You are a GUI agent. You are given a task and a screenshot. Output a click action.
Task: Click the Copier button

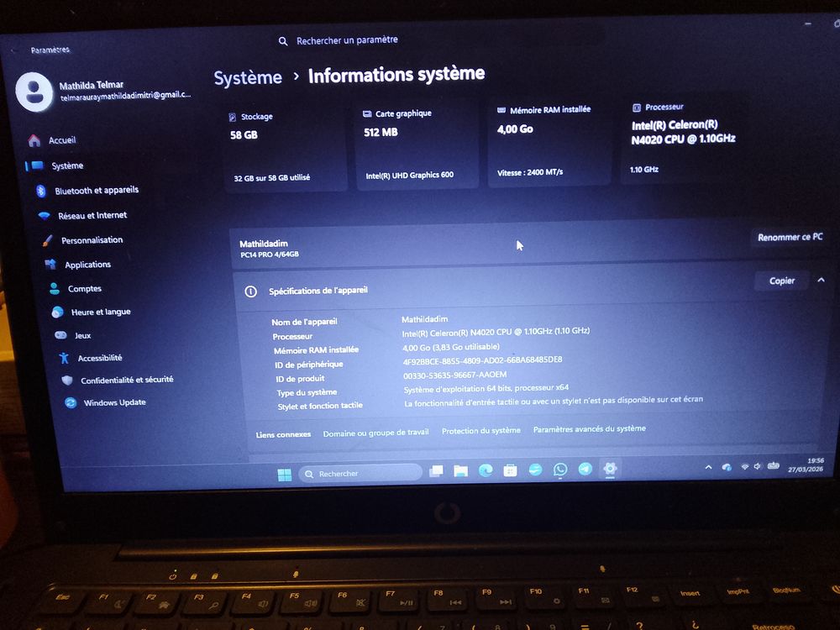pos(781,281)
